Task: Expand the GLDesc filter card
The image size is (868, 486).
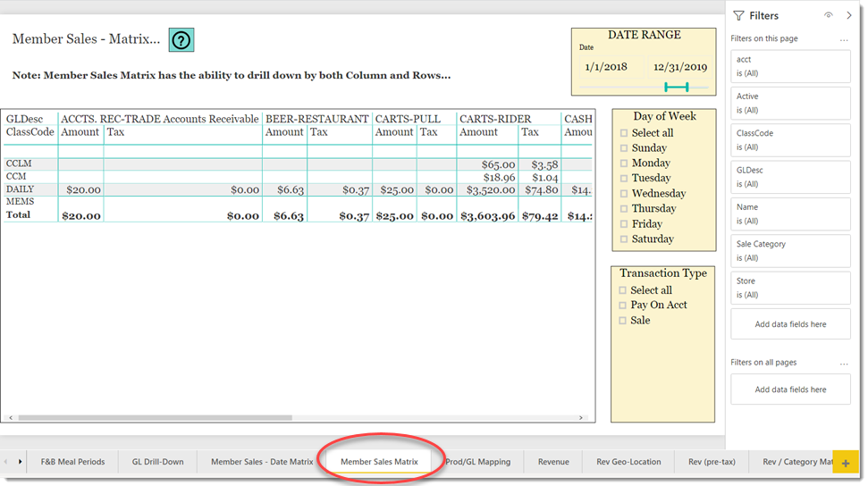Action: pyautogui.click(x=790, y=177)
